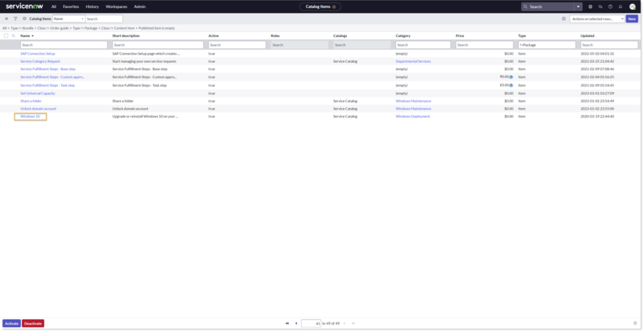This screenshot has height=332, width=644.
Task: Click the Deactivate button
Action: [x=33, y=323]
